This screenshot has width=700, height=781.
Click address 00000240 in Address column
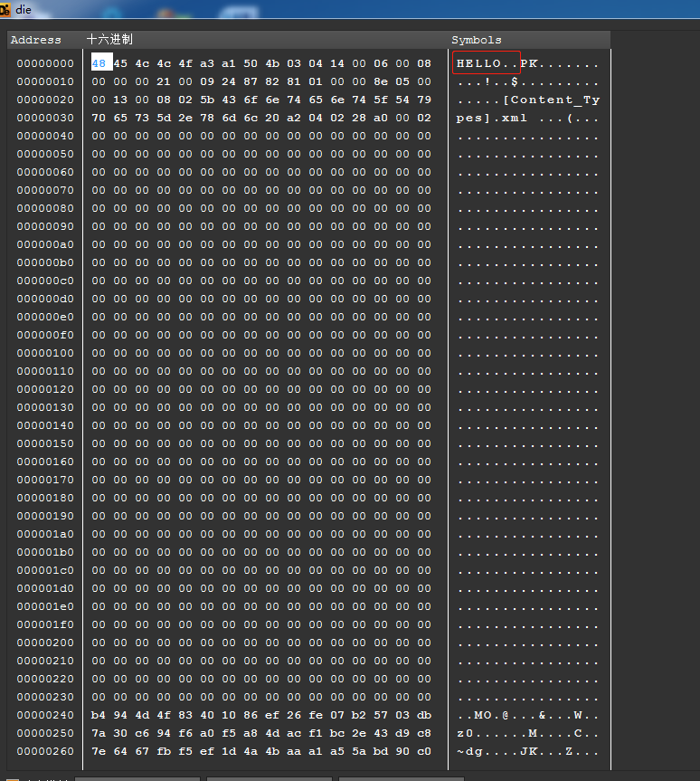(x=45, y=715)
